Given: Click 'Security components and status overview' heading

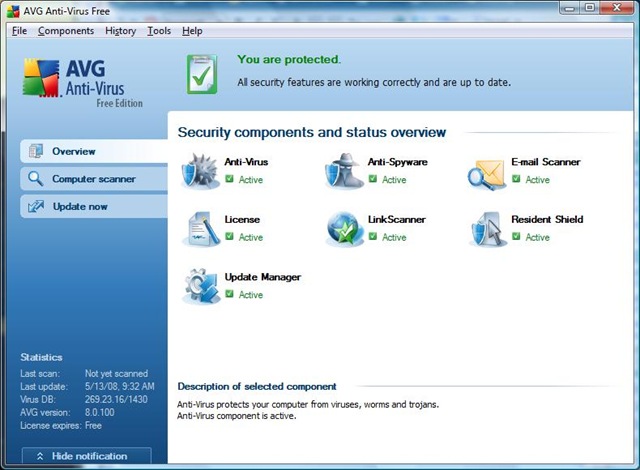Looking at the screenshot, I should click(312, 132).
